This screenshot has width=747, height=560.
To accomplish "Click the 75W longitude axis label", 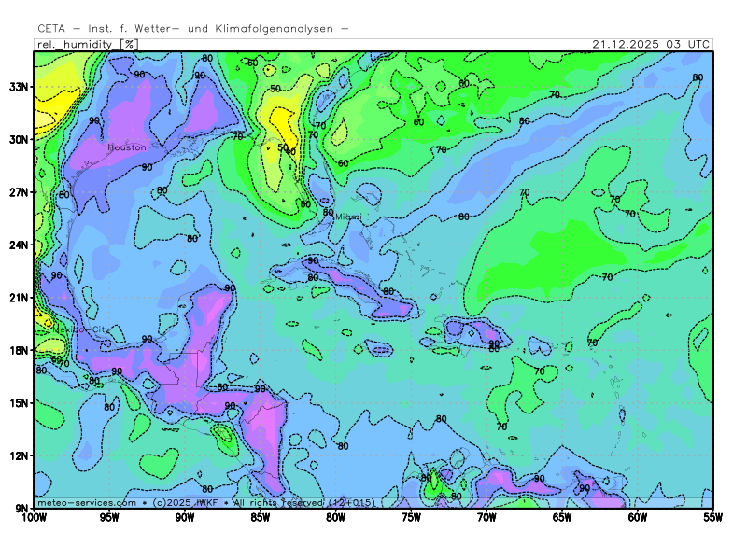I will (x=411, y=517).
